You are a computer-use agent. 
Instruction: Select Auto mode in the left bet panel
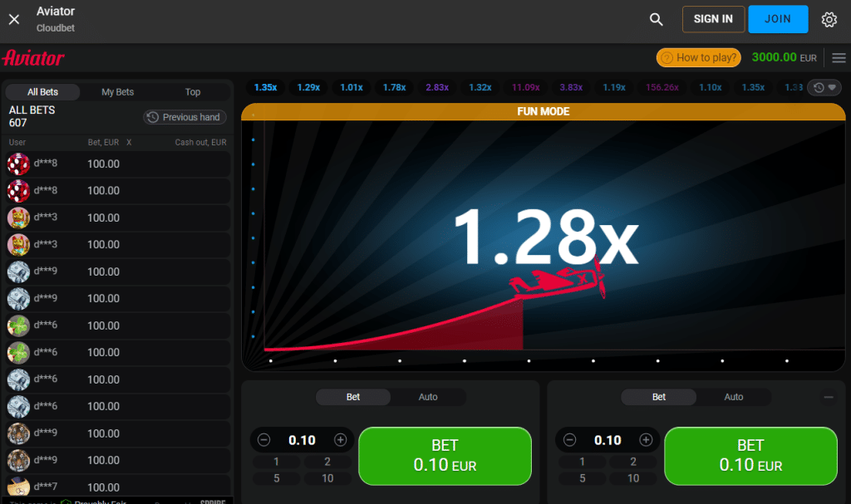pos(428,397)
